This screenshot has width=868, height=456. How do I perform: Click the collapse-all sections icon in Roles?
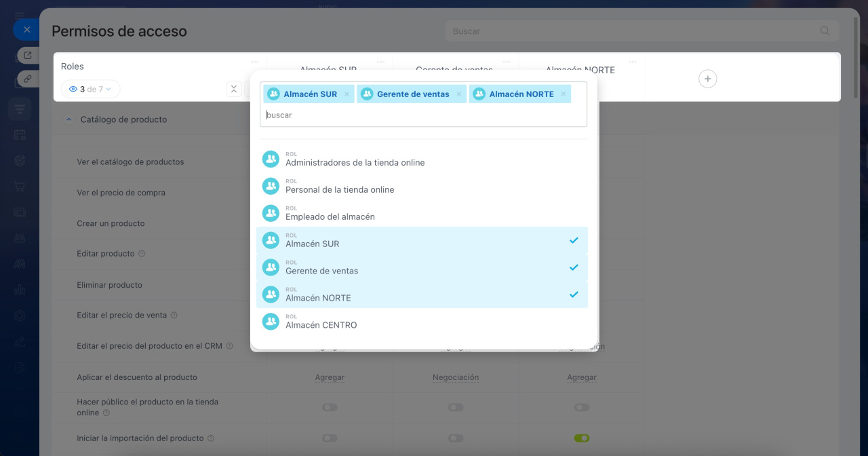coord(233,89)
